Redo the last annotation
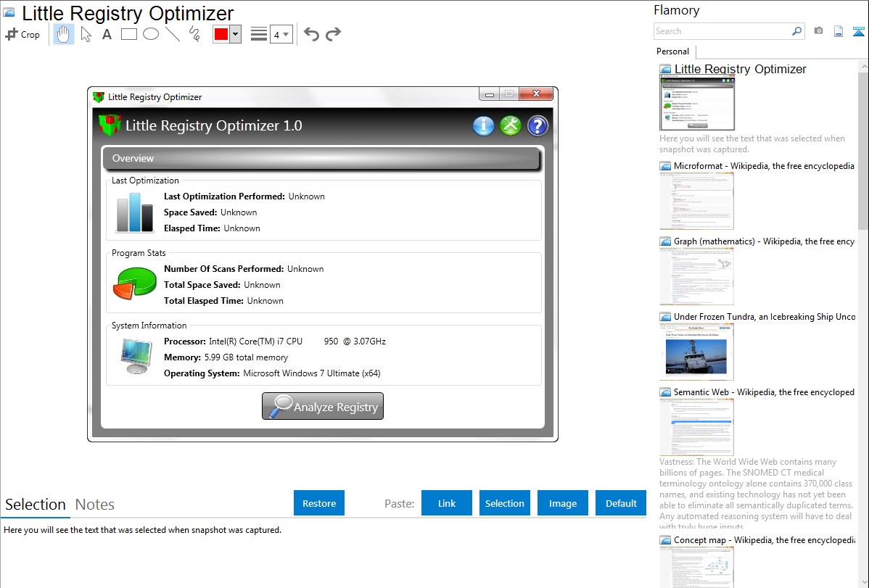Screen dimensions: 869x588 [333, 34]
